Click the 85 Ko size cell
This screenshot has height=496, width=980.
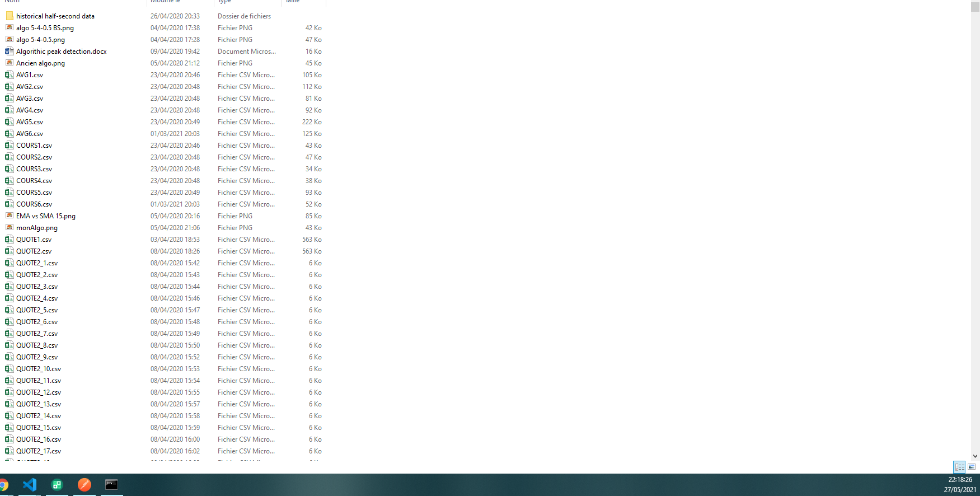click(313, 216)
